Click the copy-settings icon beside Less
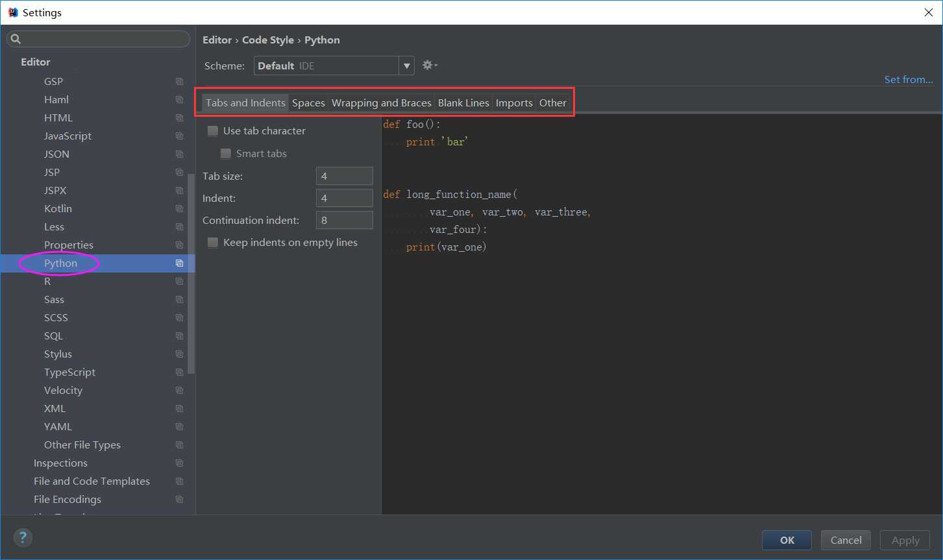Viewport: 943px width, 560px height. (179, 227)
